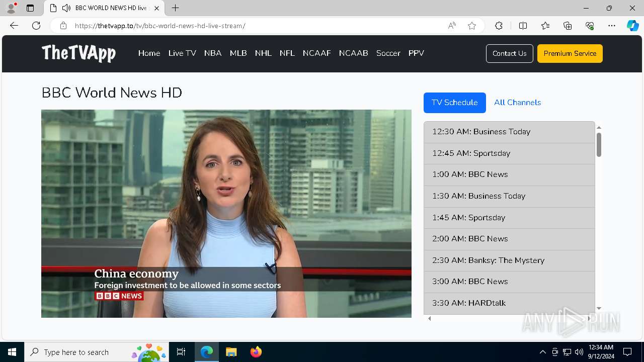Click schedule scroll left arrow
Image resolution: width=644 pixels, height=362 pixels.
click(429, 318)
